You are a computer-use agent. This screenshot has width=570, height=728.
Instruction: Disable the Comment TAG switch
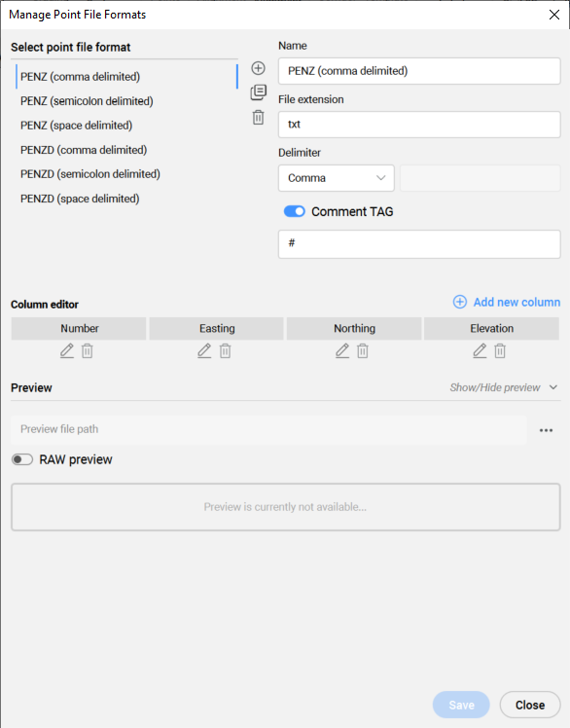(295, 211)
